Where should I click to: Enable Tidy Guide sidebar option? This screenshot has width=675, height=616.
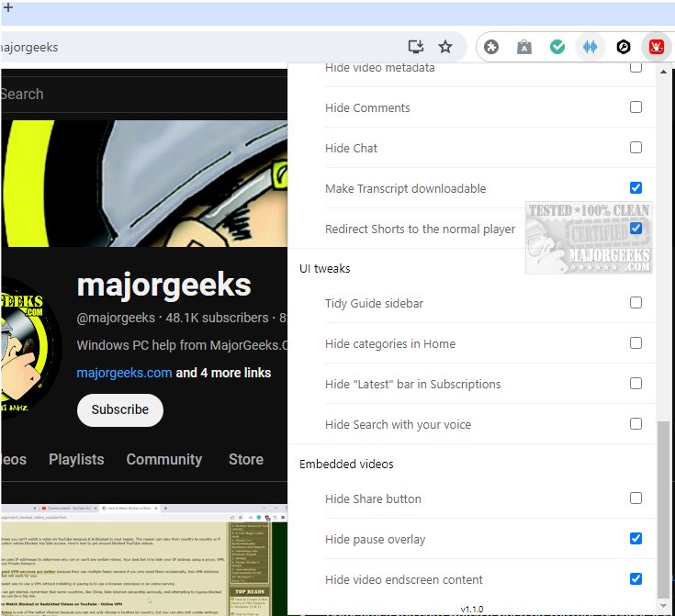pyautogui.click(x=636, y=303)
